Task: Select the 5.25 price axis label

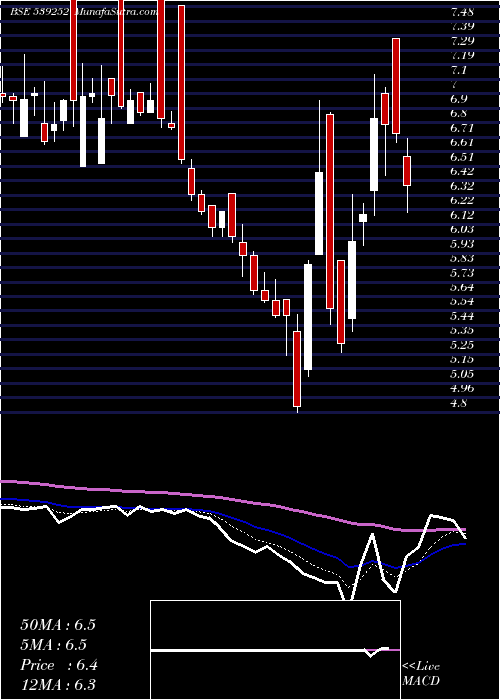Action: (462, 345)
